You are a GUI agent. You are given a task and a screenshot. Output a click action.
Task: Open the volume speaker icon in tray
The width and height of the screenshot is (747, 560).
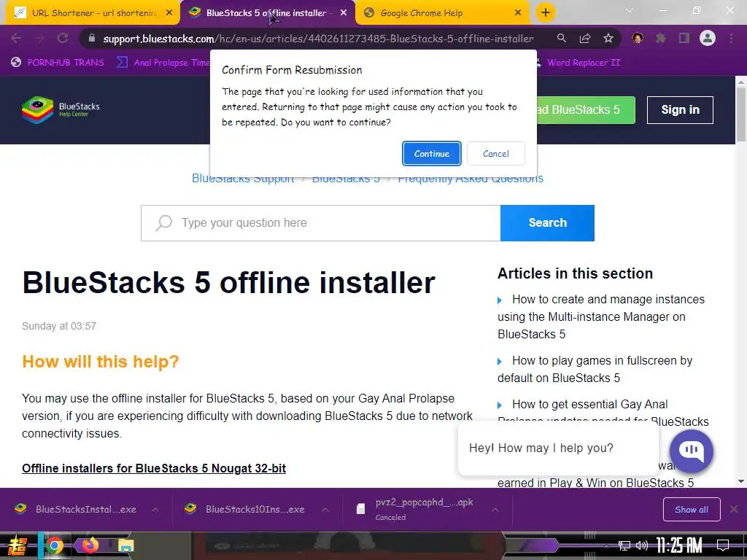[x=642, y=545]
